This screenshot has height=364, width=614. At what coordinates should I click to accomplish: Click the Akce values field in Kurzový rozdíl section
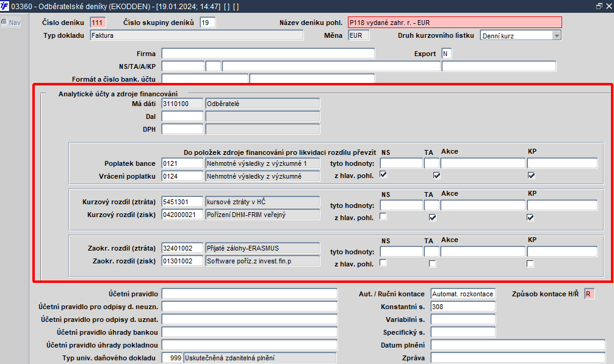click(483, 205)
